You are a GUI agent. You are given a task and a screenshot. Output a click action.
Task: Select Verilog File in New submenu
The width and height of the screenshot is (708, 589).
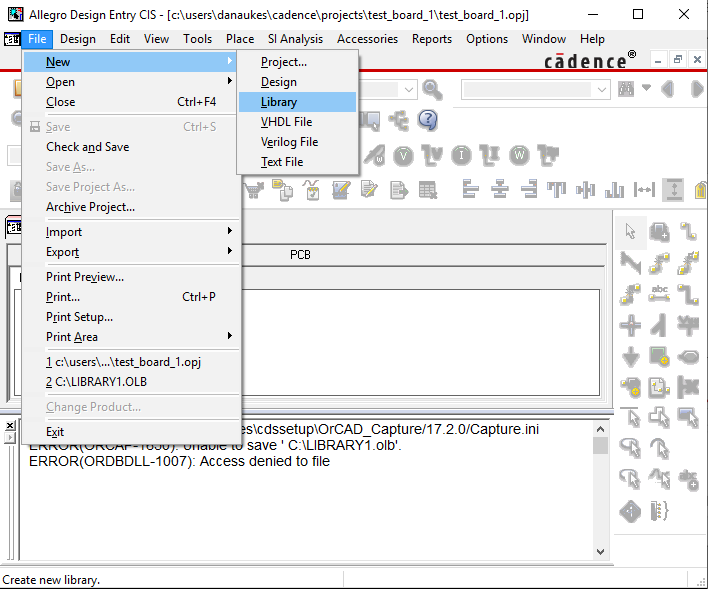tap(298, 142)
